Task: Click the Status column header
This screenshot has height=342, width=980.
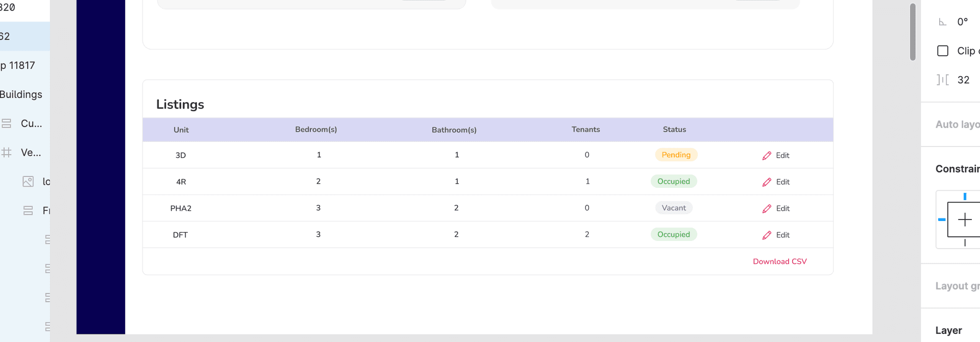Action: pyautogui.click(x=674, y=130)
